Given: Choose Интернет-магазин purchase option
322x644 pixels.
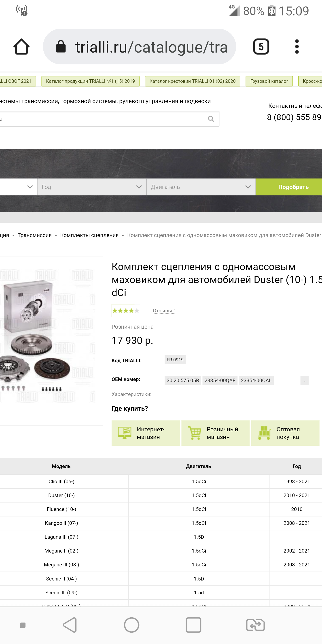Looking at the screenshot, I should tap(146, 433).
